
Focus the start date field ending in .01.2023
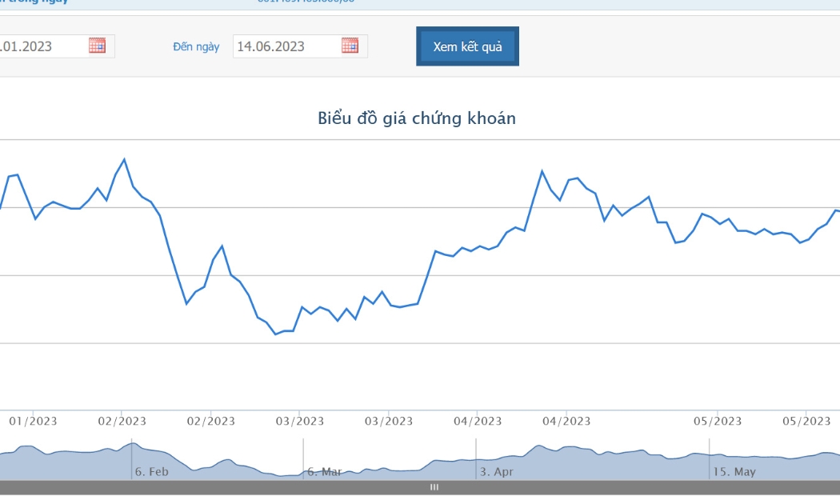tap(56, 46)
